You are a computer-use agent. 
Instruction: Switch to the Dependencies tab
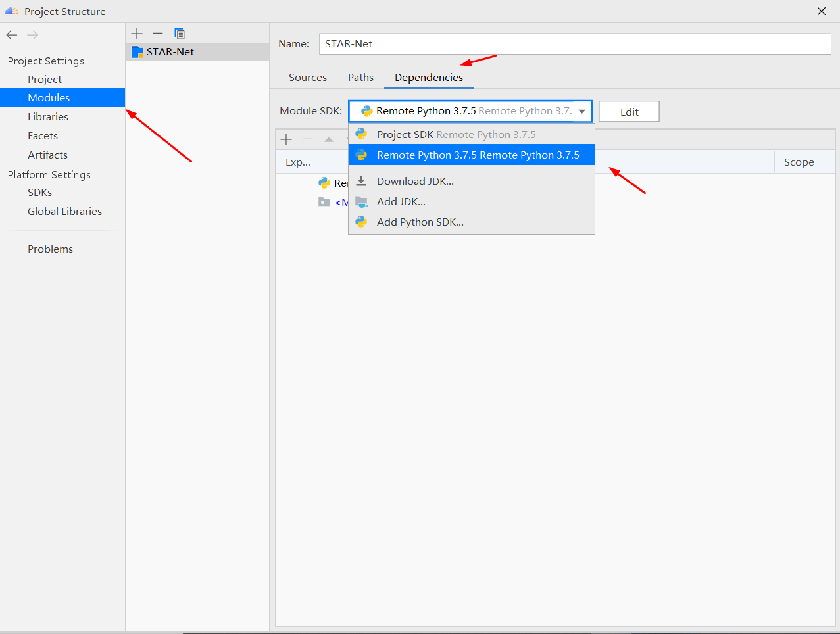pos(429,77)
